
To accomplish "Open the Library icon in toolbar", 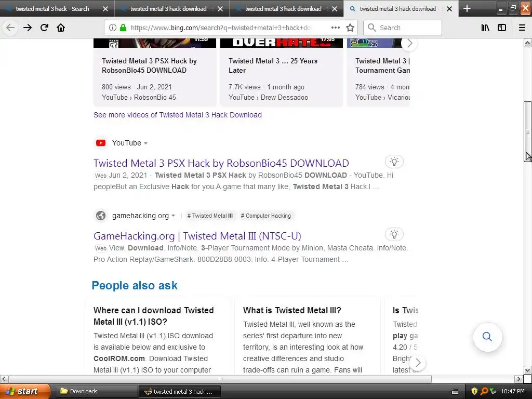I will (485, 28).
